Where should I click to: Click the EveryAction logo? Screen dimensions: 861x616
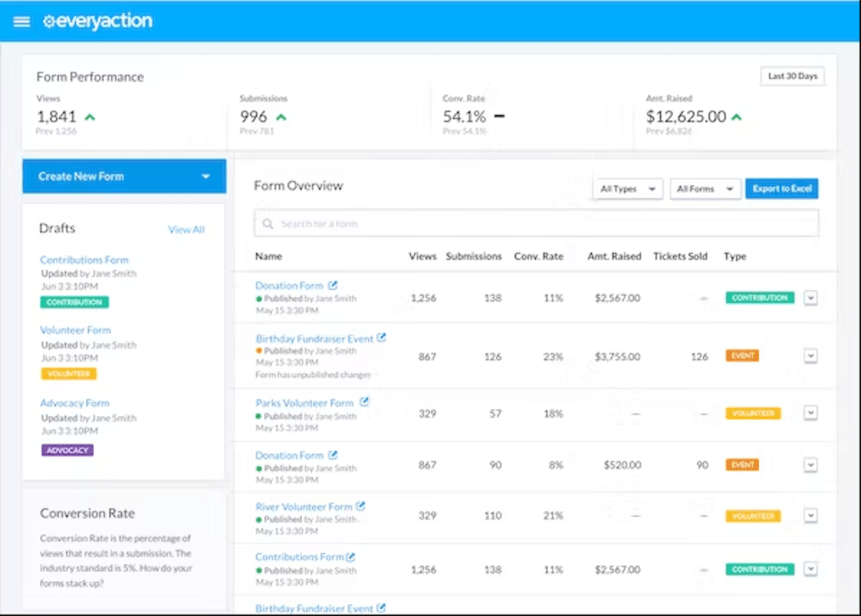click(97, 22)
